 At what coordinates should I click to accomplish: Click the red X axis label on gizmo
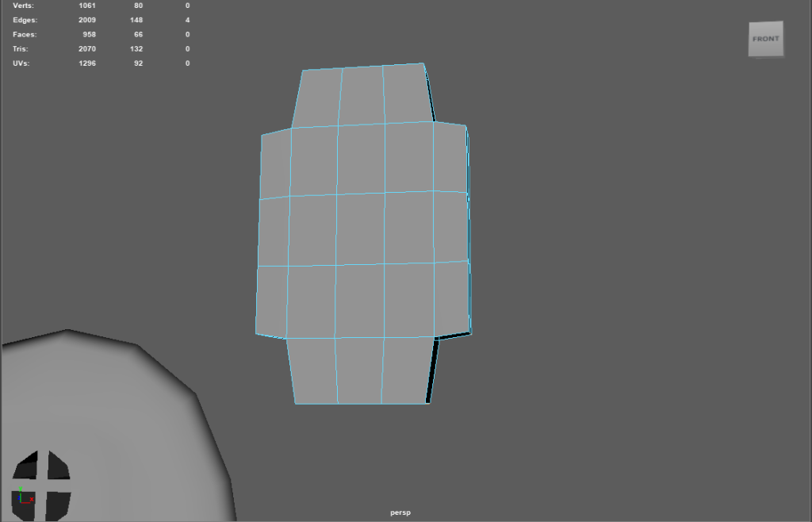click(x=32, y=500)
